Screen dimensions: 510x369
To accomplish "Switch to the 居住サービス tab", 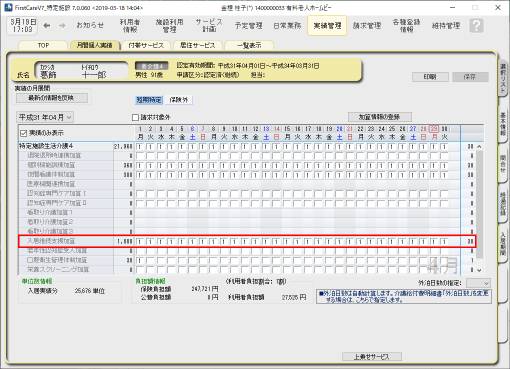I will (197, 45).
